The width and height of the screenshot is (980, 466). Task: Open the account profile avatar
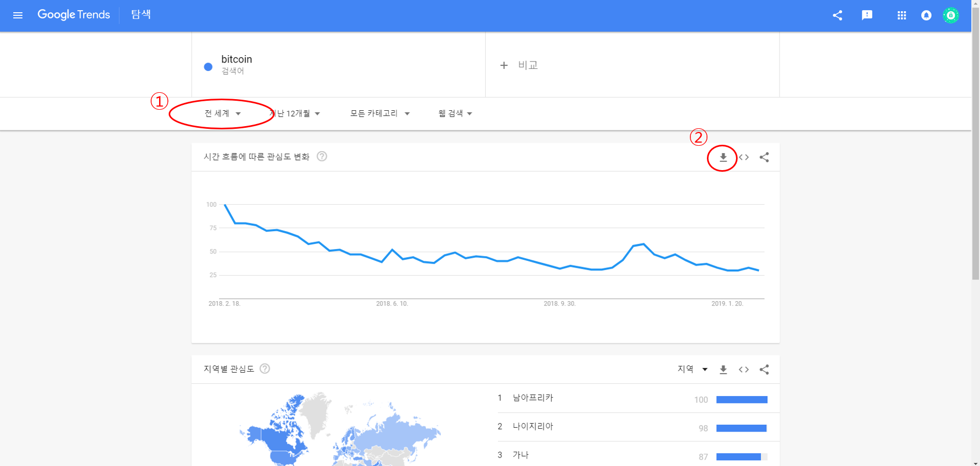pos(951,15)
